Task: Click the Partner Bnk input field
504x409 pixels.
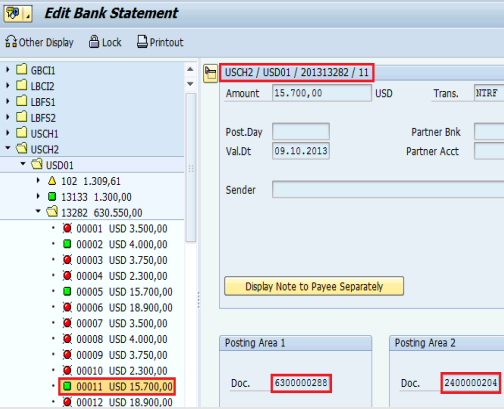Action: [489, 131]
